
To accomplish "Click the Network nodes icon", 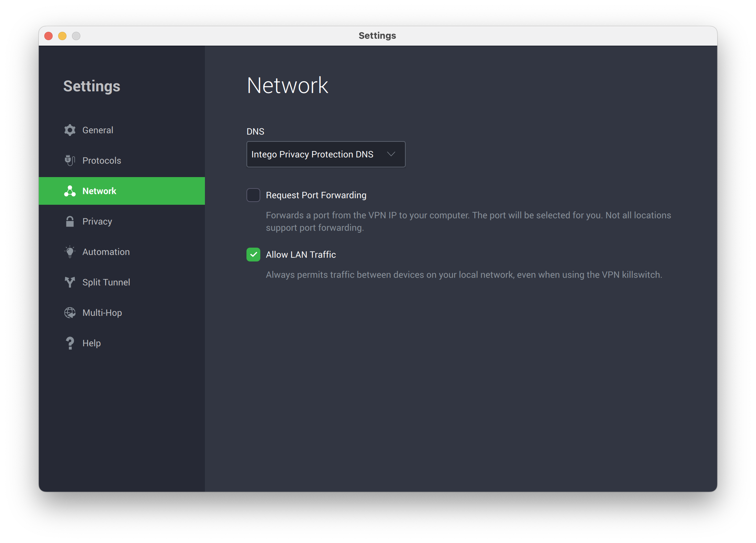I will coord(70,191).
